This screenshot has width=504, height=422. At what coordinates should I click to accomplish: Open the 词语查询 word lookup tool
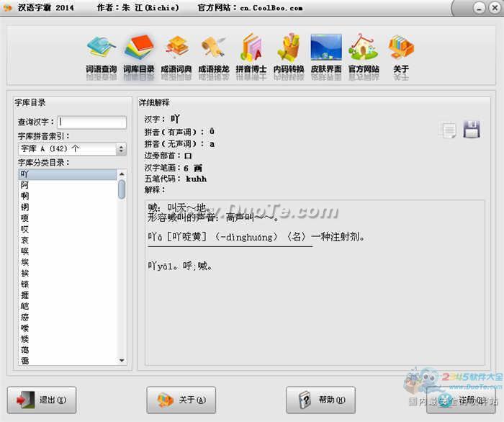[x=101, y=53]
